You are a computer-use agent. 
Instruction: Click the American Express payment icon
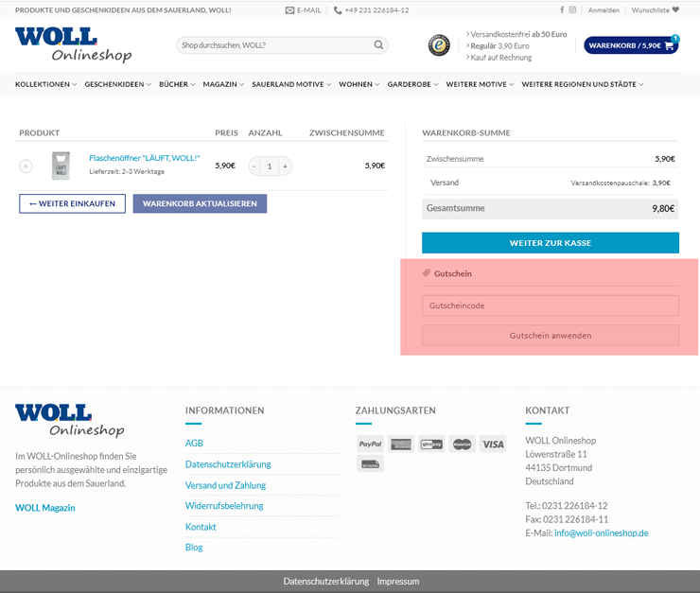401,444
